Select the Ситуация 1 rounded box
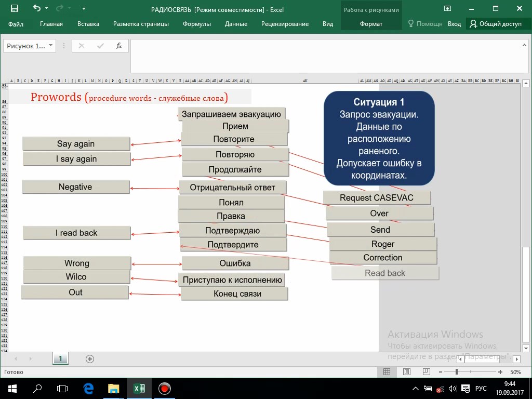 pyautogui.click(x=379, y=138)
